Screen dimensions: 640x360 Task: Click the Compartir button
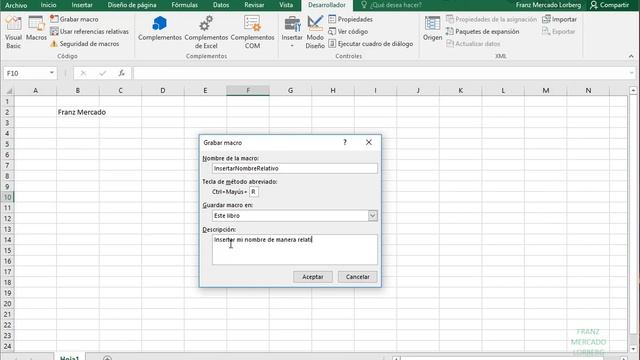click(x=609, y=5)
